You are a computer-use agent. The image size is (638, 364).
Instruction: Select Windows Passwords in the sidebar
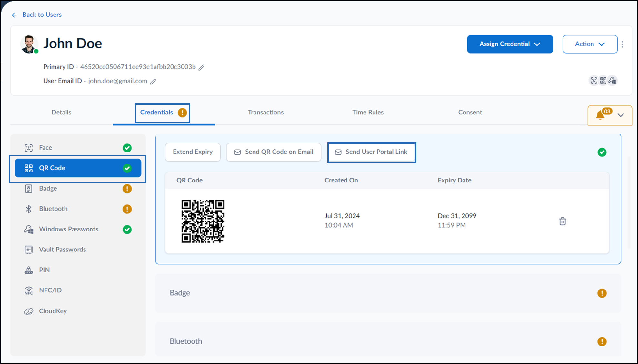tap(78, 229)
